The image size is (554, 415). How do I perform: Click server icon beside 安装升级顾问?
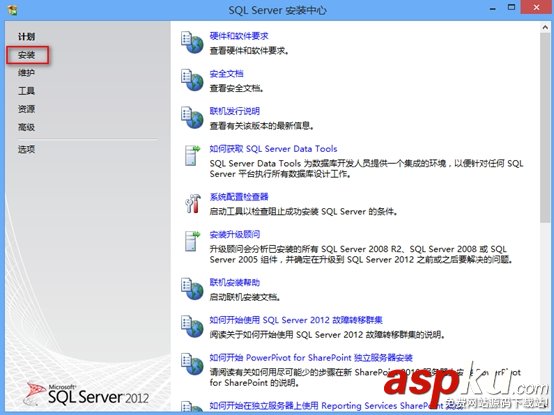point(193,241)
